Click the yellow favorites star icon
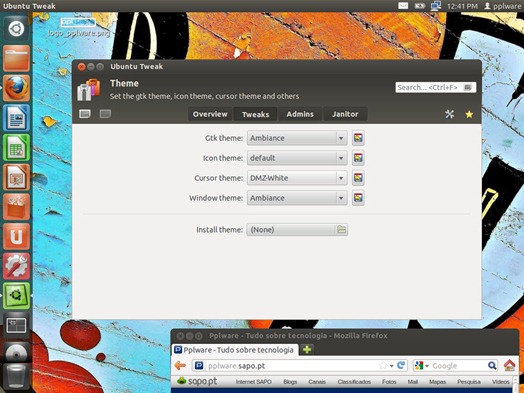The width and height of the screenshot is (524, 393). pyautogui.click(x=469, y=114)
